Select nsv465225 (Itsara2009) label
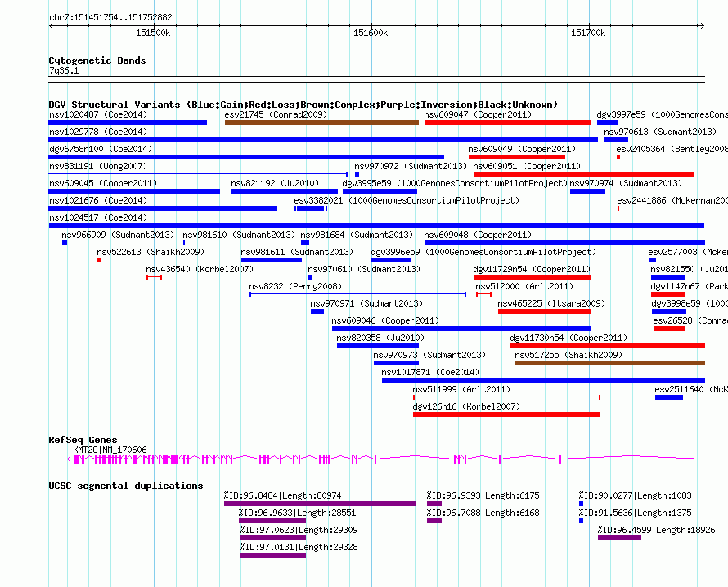Viewport: 728px width, 587px height. tap(551, 303)
